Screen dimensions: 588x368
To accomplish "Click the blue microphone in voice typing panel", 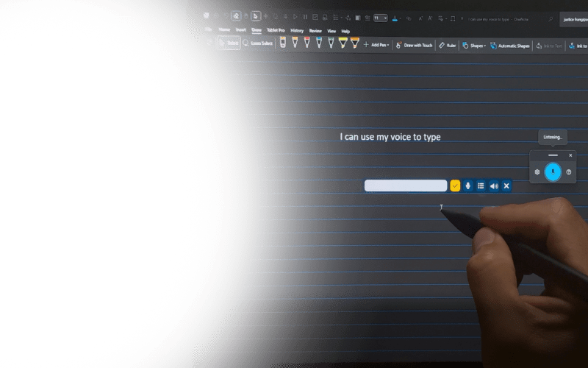I will click(x=553, y=171).
